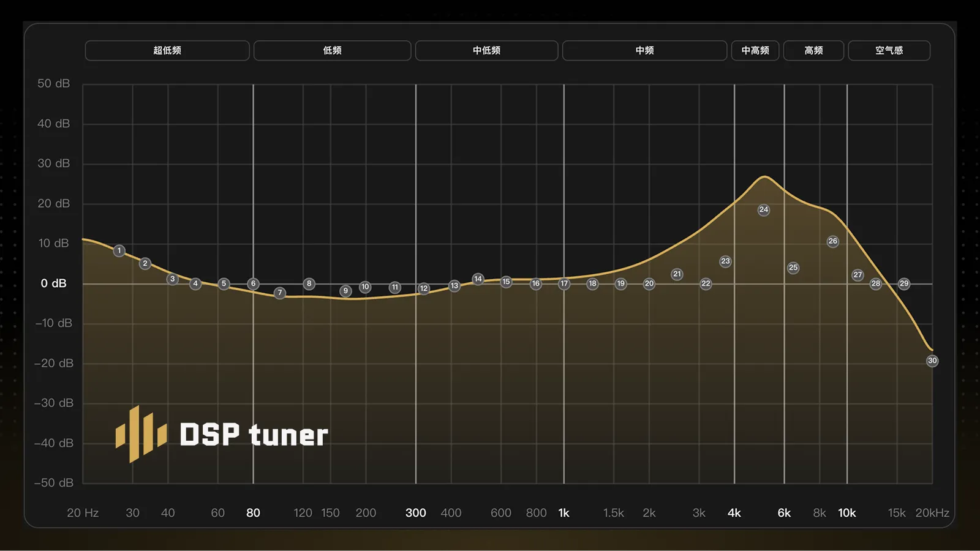Select the 空气感 band button
The image size is (980, 551).
(889, 50)
